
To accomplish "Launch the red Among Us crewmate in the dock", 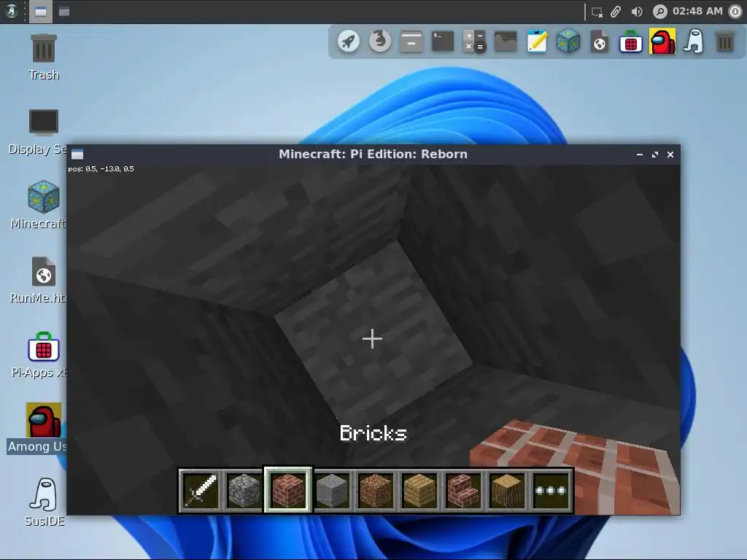I will (x=662, y=42).
